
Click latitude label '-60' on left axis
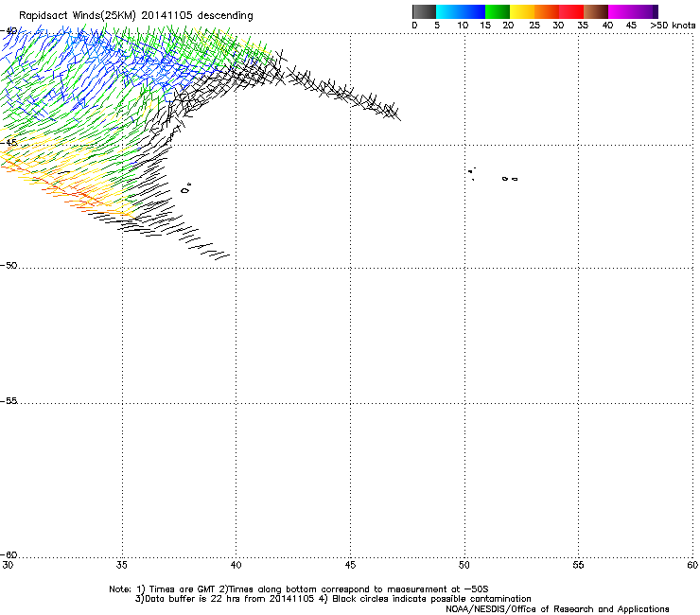pos(9,555)
